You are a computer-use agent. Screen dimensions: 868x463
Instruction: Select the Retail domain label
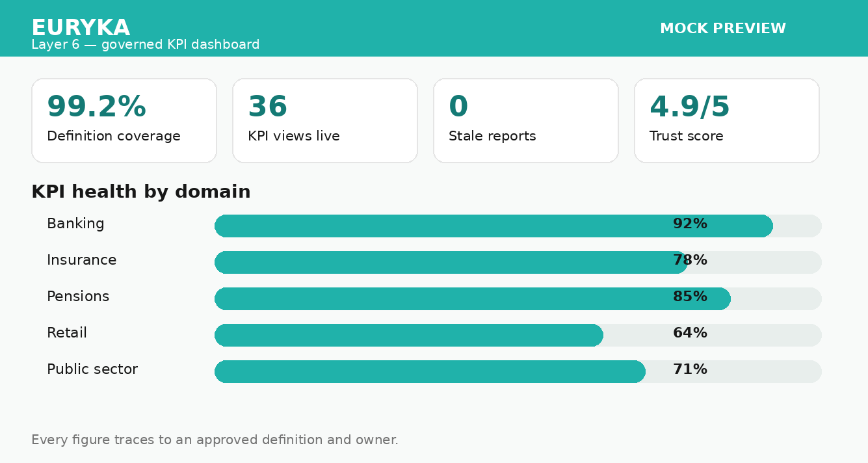coord(67,333)
